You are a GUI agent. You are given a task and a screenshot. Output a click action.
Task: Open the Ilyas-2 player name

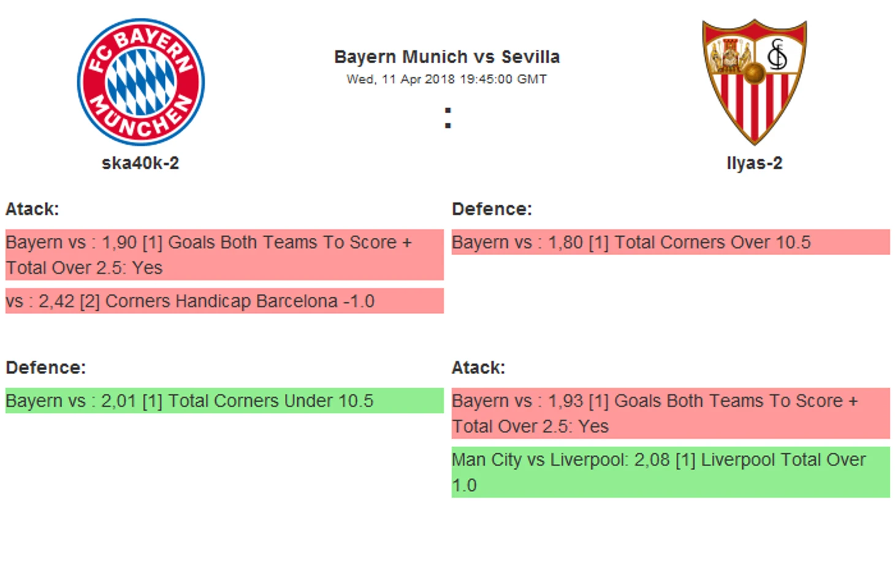[755, 163]
